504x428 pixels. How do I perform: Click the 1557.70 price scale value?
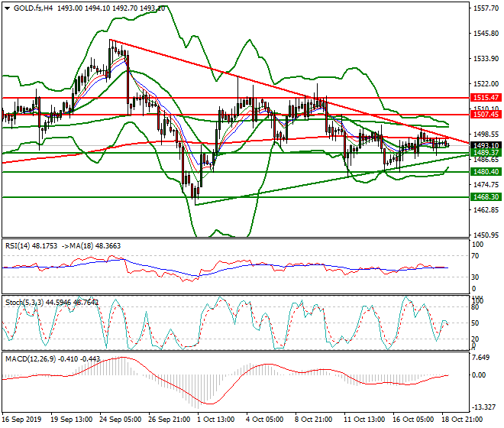coord(486,8)
